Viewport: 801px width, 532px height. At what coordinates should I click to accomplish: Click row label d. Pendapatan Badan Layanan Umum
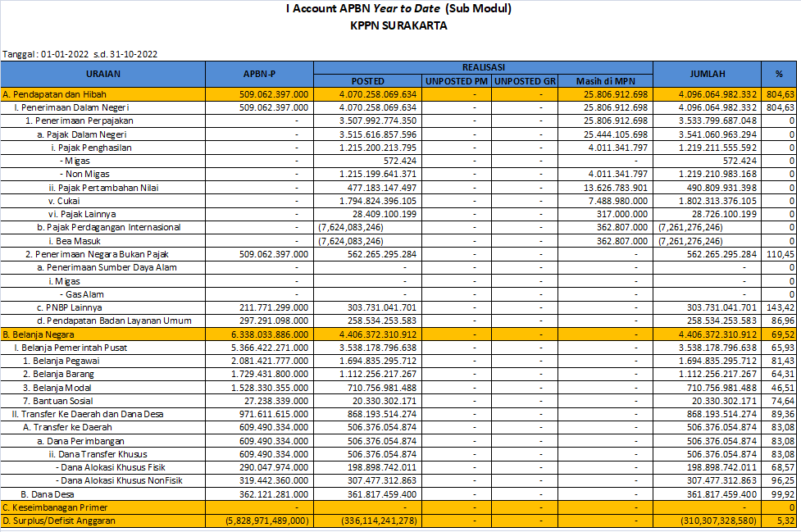pos(114,321)
